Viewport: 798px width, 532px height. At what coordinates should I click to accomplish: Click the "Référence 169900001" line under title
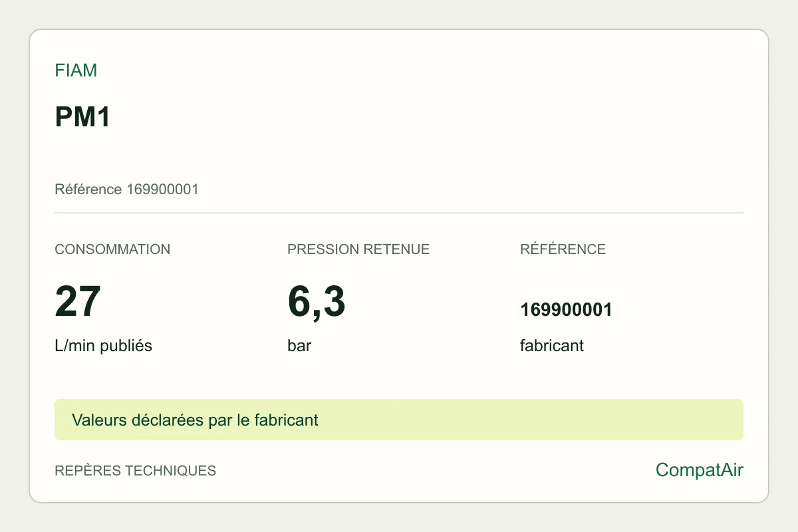(x=126, y=190)
